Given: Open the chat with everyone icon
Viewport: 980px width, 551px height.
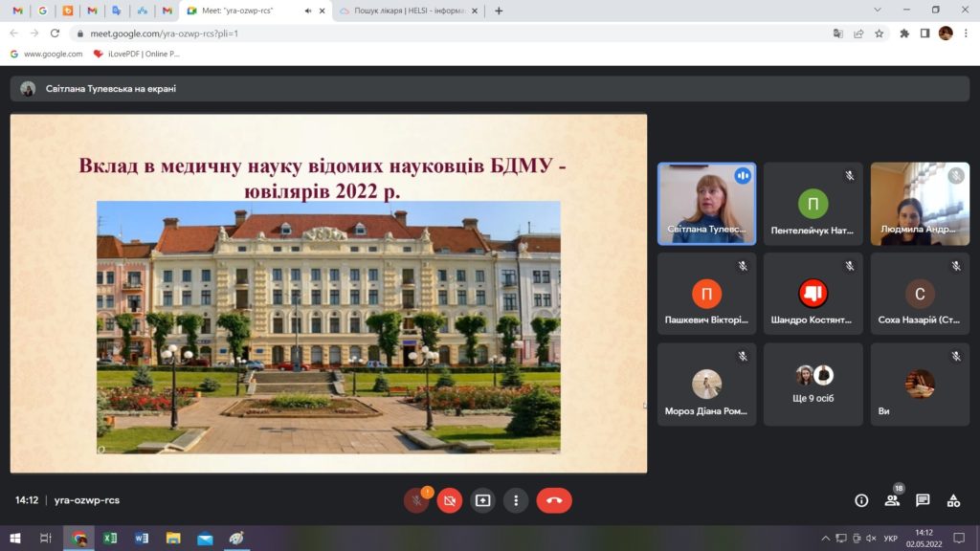Looking at the screenshot, I should pyautogui.click(x=923, y=500).
